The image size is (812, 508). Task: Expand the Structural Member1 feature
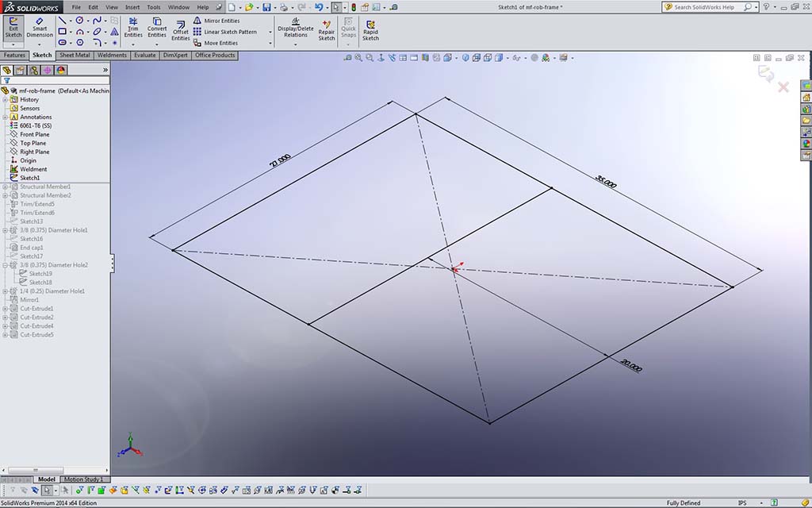[x=5, y=187]
